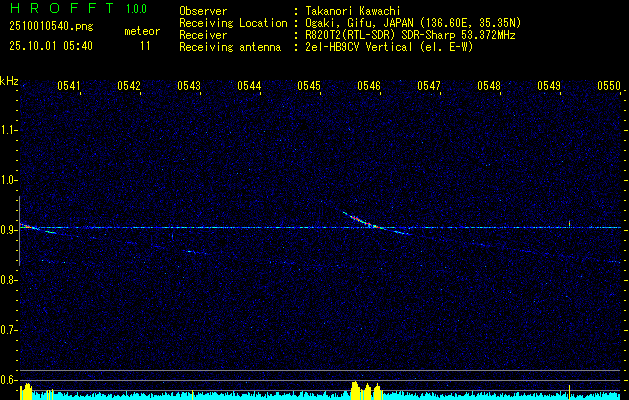Viewport: 629px width, 400px height.
Task: Click the meteor count value 11
Action: pyautogui.click(x=146, y=46)
